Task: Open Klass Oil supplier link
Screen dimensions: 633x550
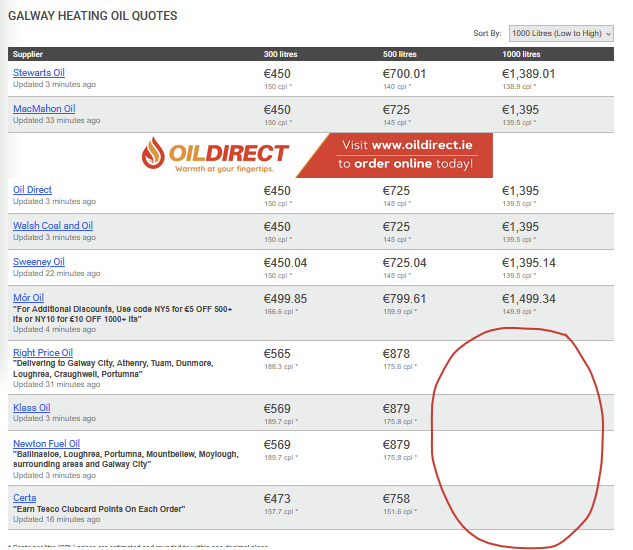Action: [x=31, y=407]
